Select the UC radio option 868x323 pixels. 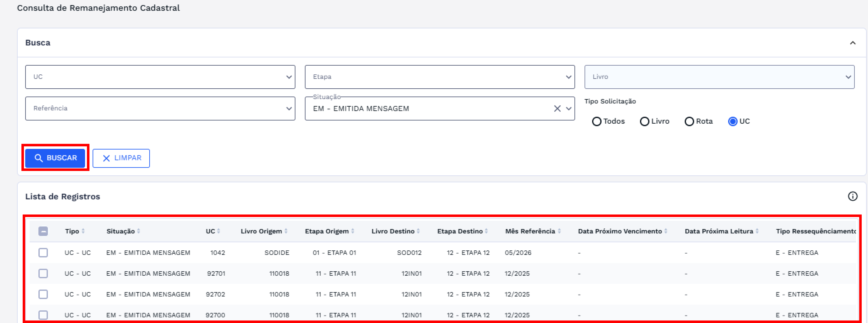click(733, 121)
